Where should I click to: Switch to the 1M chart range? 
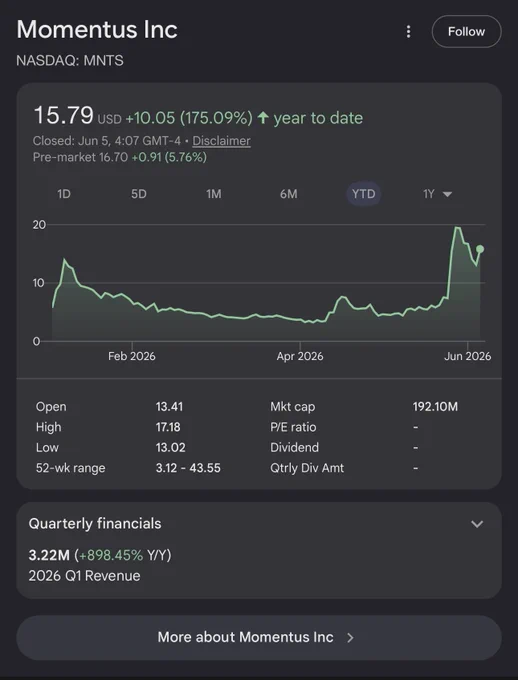tap(214, 194)
